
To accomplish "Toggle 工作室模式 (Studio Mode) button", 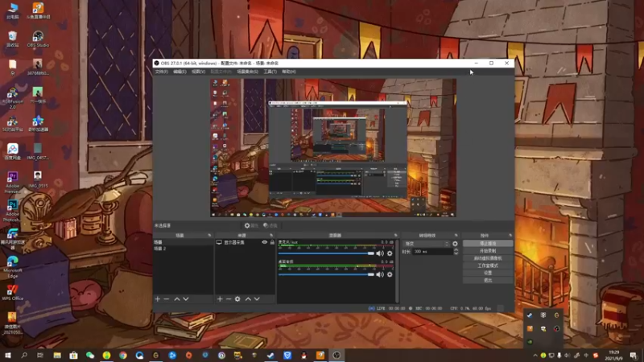I will pos(488,265).
